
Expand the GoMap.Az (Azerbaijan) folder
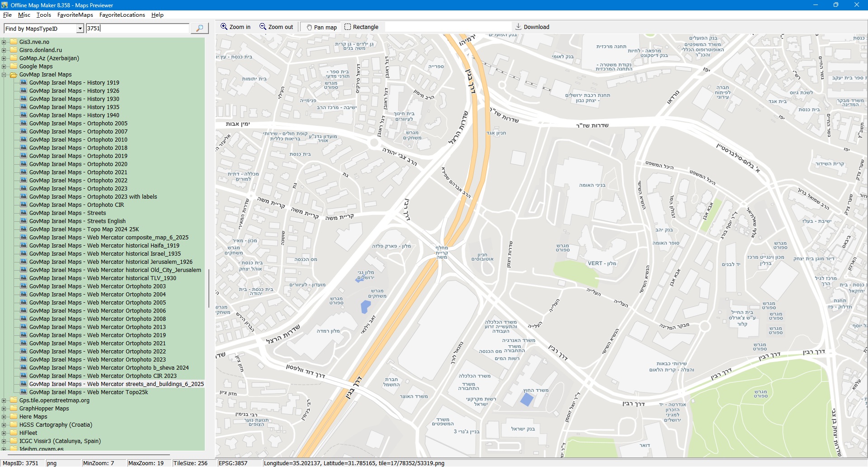coord(4,58)
